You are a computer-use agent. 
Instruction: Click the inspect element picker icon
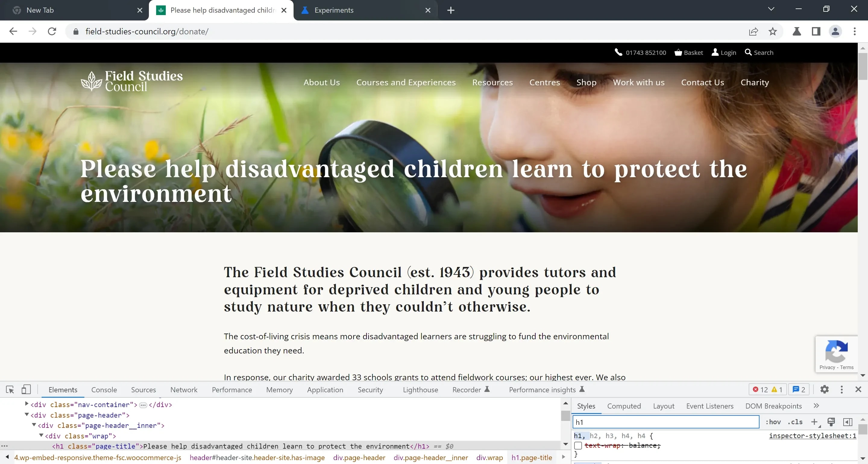click(10, 390)
